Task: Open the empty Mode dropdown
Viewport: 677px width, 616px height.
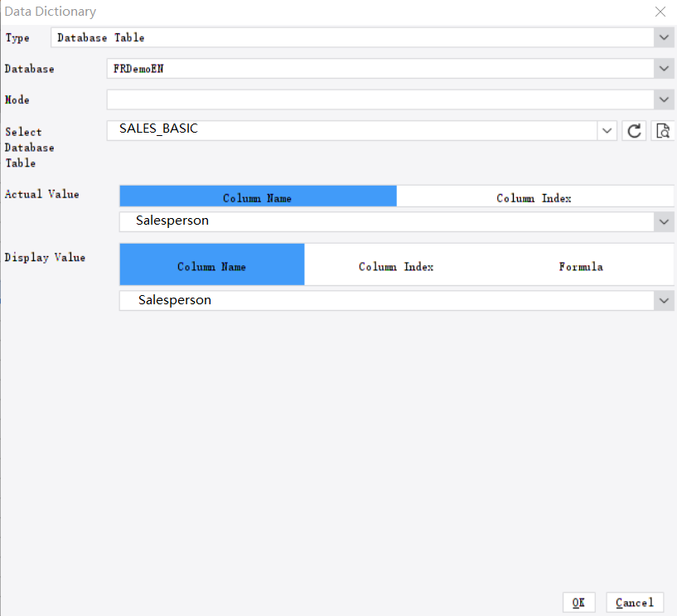Action: 663,99
